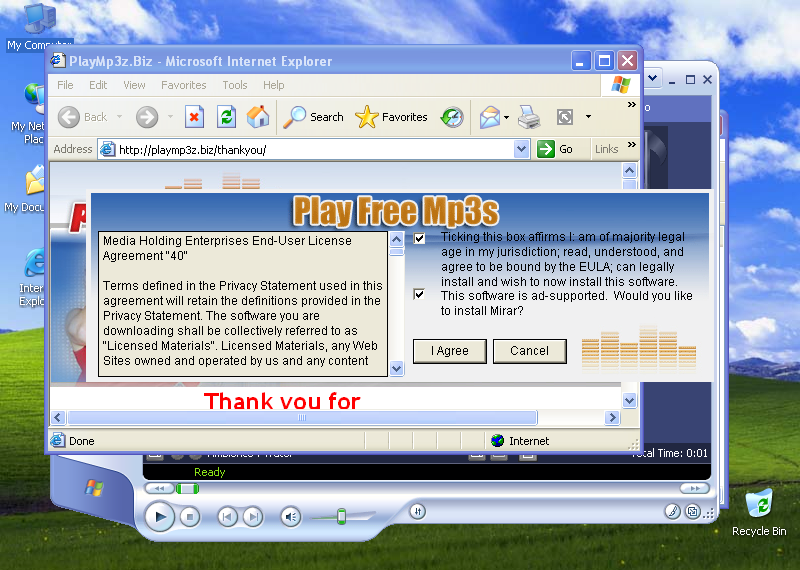
Task: Open the Search pane in Internet Explorer
Action: click(313, 117)
